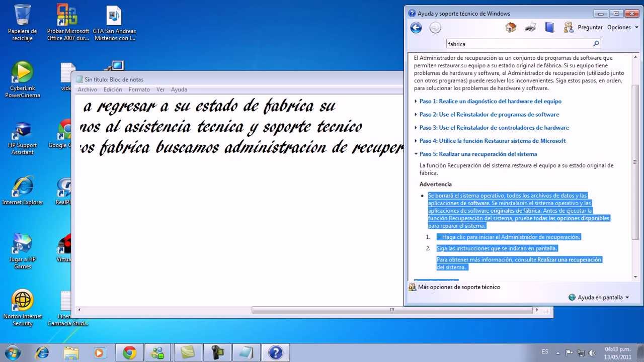Open Realizar una recuperación del sistema link
644x362 pixels.
(x=519, y=263)
